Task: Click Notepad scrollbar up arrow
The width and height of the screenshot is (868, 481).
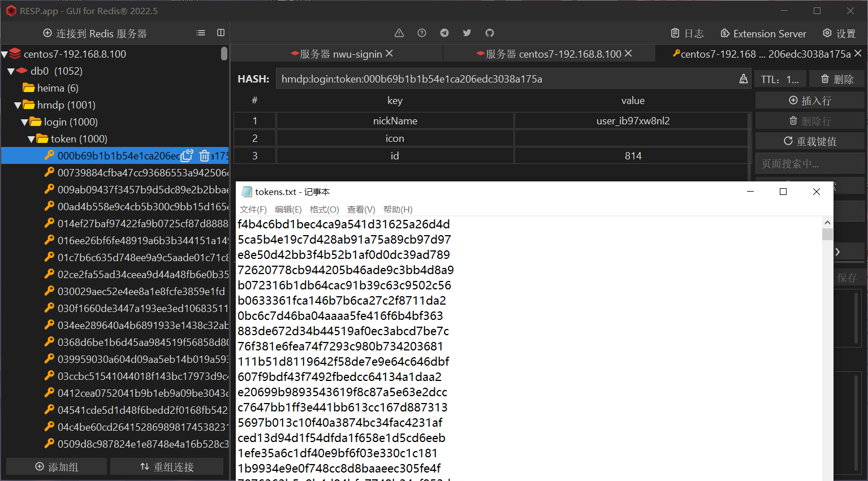Action: pyautogui.click(x=827, y=223)
